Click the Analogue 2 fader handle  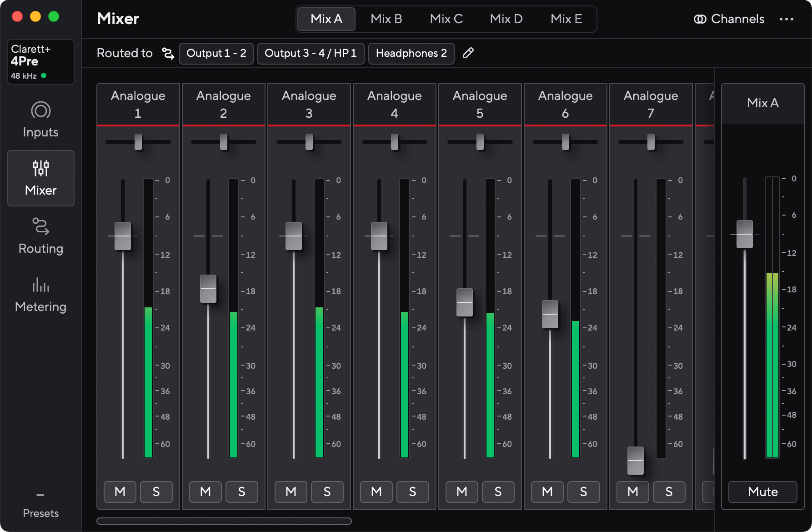[x=208, y=289]
